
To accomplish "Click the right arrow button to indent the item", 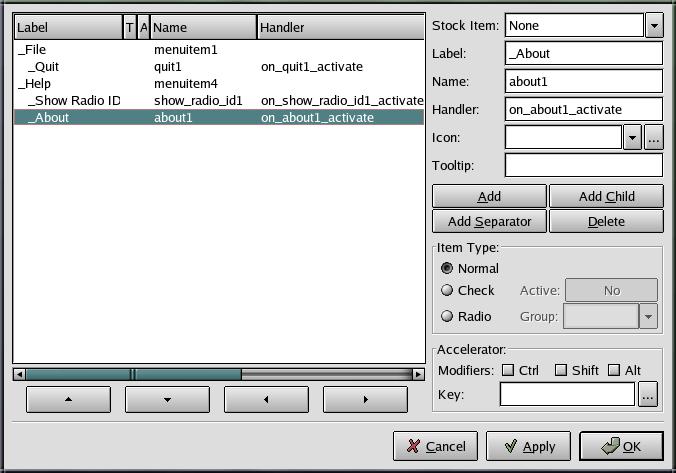I will [365, 399].
